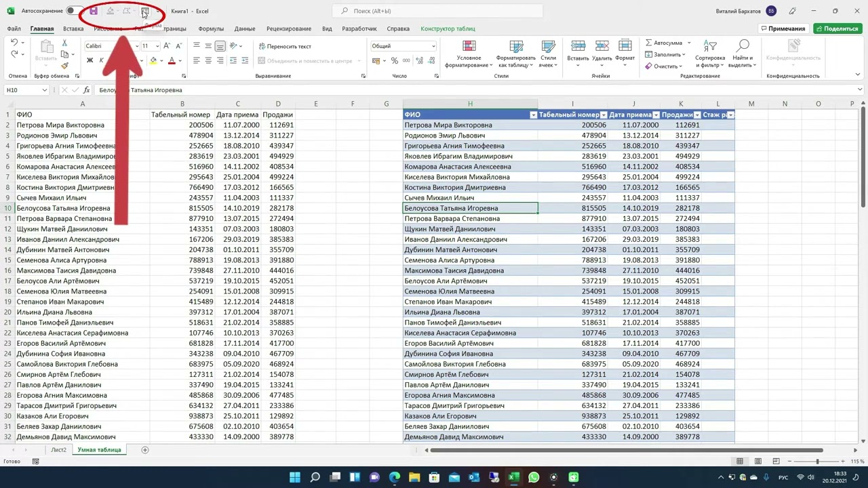The height and width of the screenshot is (488, 868).
Task: Click the Cut scissors icon
Action: tap(65, 43)
